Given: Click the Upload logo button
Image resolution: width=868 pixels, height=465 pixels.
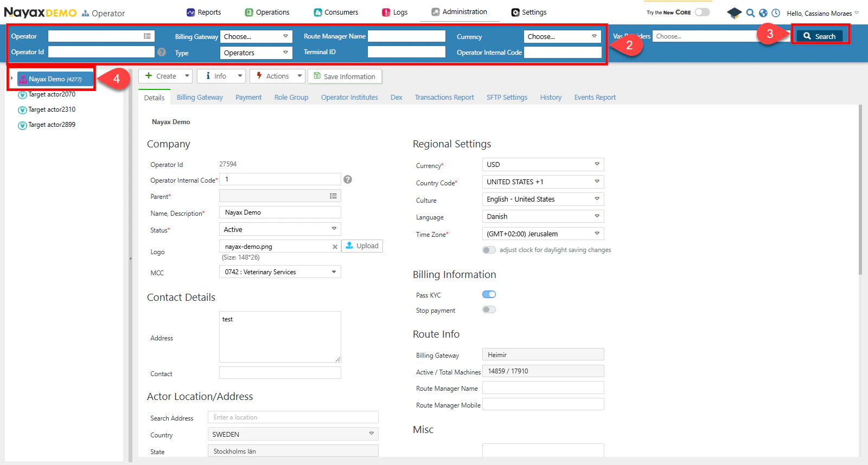Looking at the screenshot, I should pos(362,246).
